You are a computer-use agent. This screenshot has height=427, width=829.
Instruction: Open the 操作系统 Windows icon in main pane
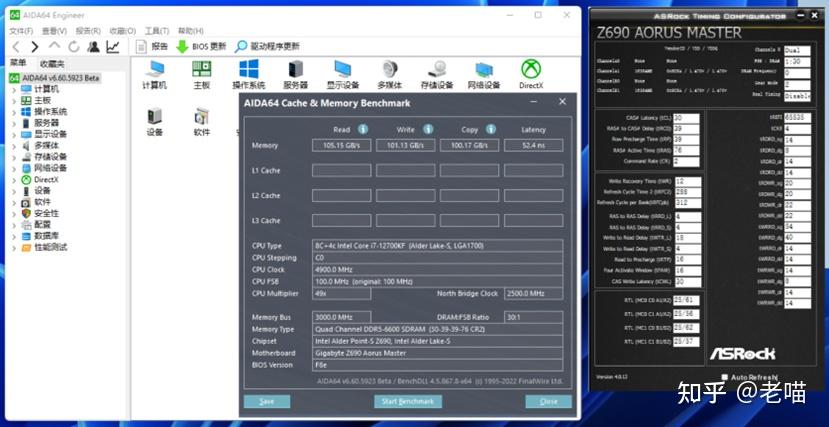tap(248, 75)
